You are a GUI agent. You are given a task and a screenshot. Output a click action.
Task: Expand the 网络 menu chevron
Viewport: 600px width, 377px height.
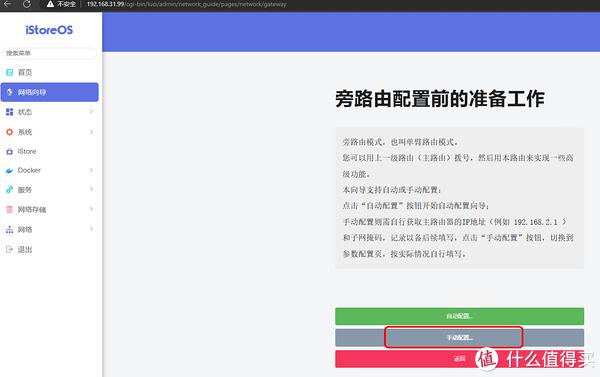(x=91, y=229)
